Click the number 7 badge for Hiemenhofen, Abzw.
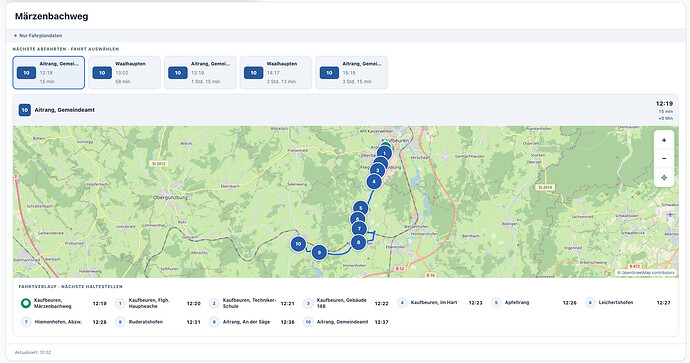 point(26,322)
